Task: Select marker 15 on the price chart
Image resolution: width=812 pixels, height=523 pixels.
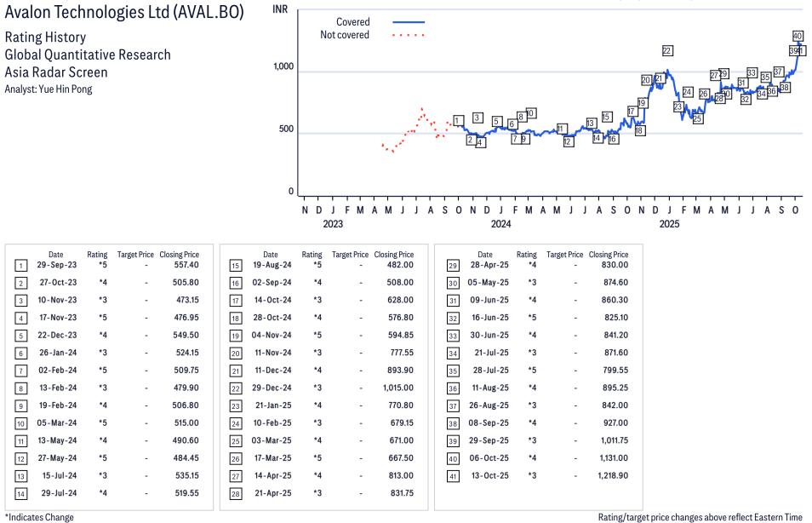Action: [606, 118]
